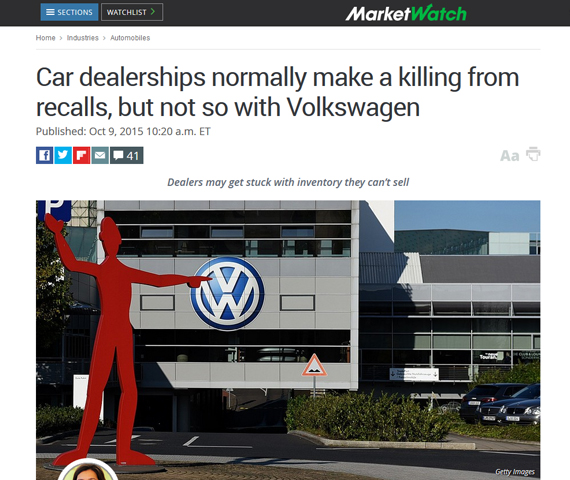Click the green Watchlist chevron arrow
Viewport: 570px width, 480px height.
coord(153,12)
